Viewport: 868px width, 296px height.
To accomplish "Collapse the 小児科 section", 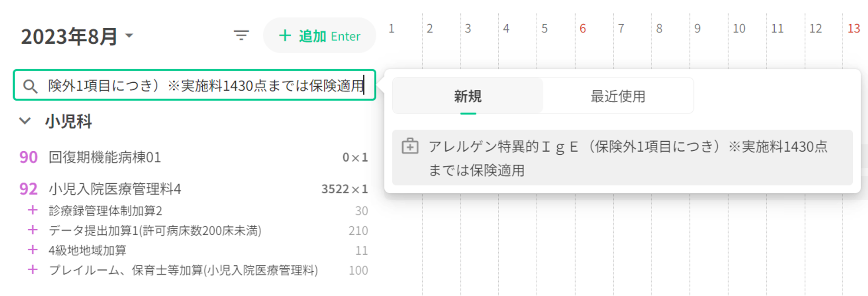I will (x=25, y=121).
